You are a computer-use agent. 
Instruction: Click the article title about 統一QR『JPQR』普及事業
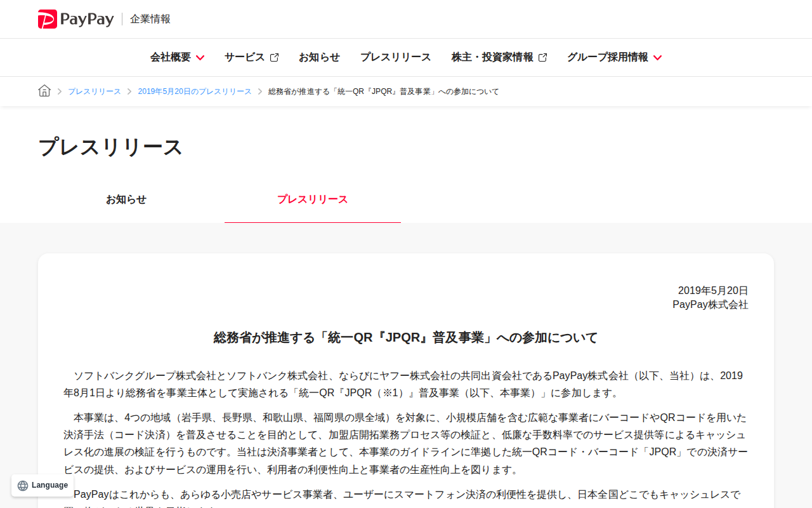click(406, 338)
